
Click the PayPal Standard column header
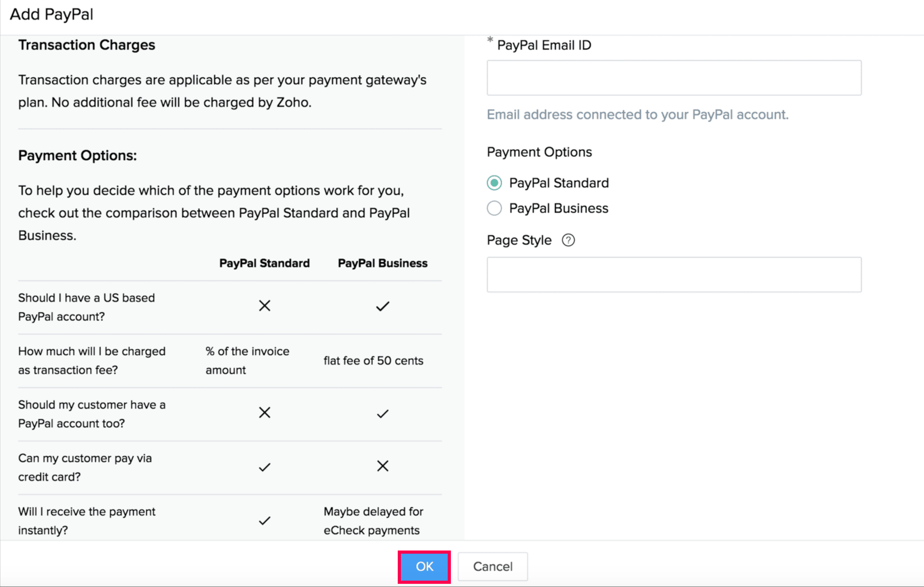point(264,263)
